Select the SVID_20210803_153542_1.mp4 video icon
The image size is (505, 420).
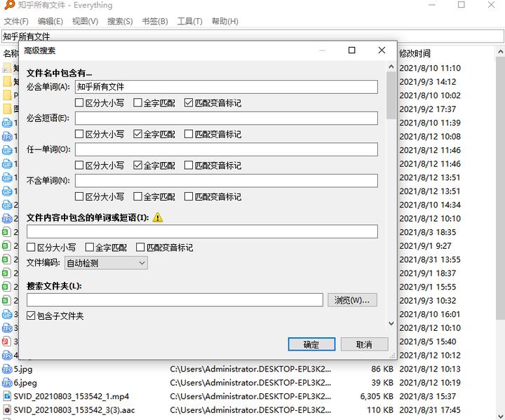click(7, 396)
